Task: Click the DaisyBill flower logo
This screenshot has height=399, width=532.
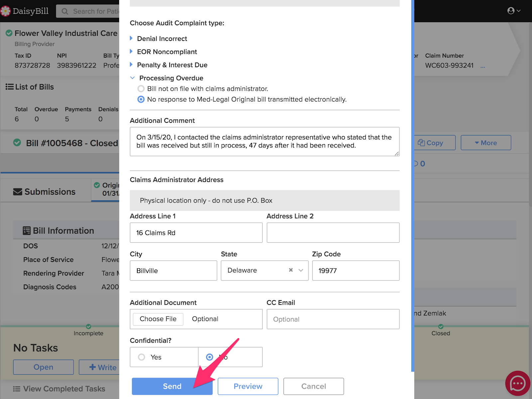Action: point(5,11)
